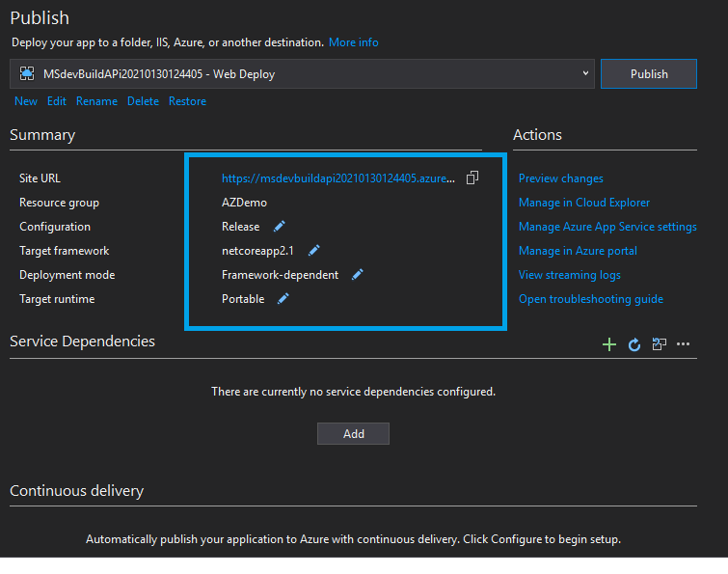The height and width of the screenshot is (574, 728).
Task: Open more options ellipsis for dependencies
Action: [683, 344]
